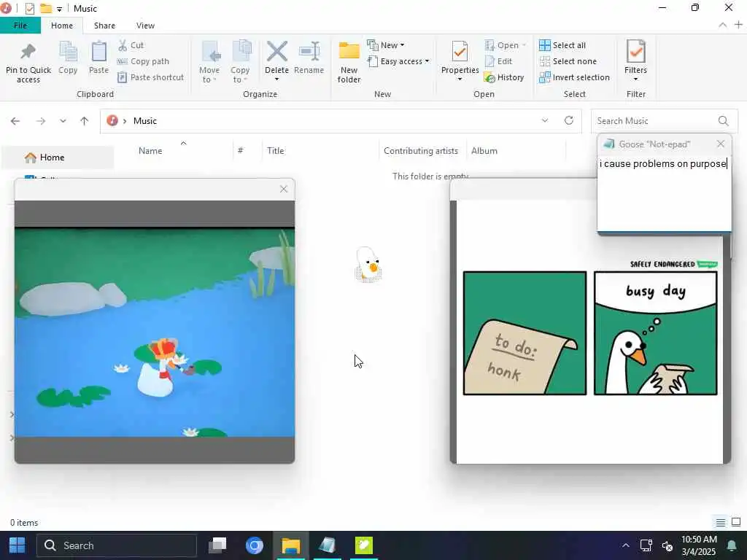Open Task View on the taskbar
The height and width of the screenshot is (560, 747).
217,545
